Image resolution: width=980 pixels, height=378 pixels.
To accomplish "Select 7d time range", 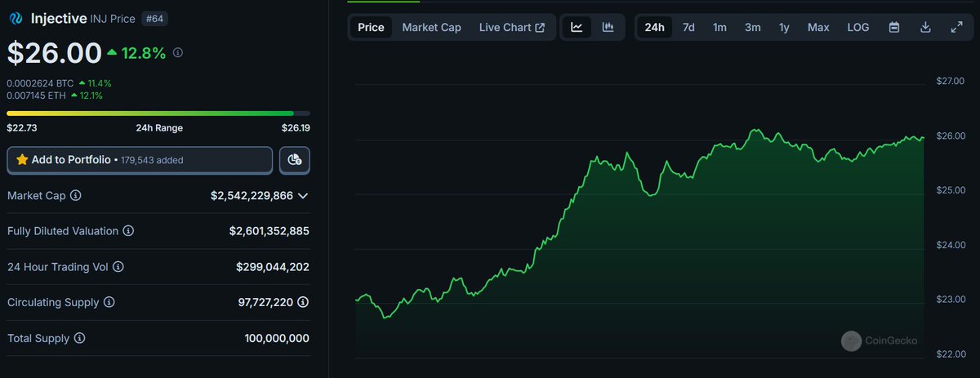I will (x=688, y=27).
